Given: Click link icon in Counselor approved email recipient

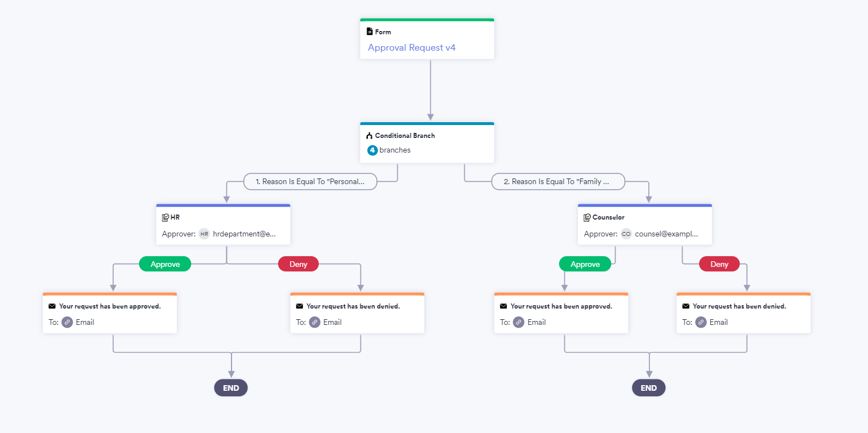Looking at the screenshot, I should [x=519, y=322].
